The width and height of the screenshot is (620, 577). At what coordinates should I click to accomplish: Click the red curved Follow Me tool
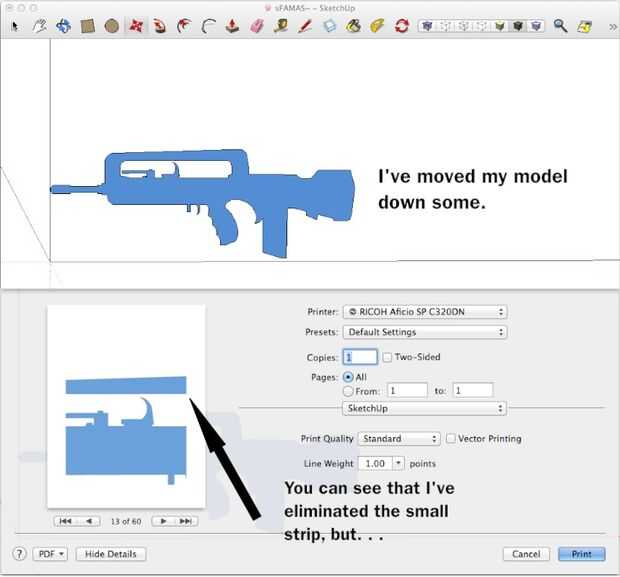click(184, 26)
